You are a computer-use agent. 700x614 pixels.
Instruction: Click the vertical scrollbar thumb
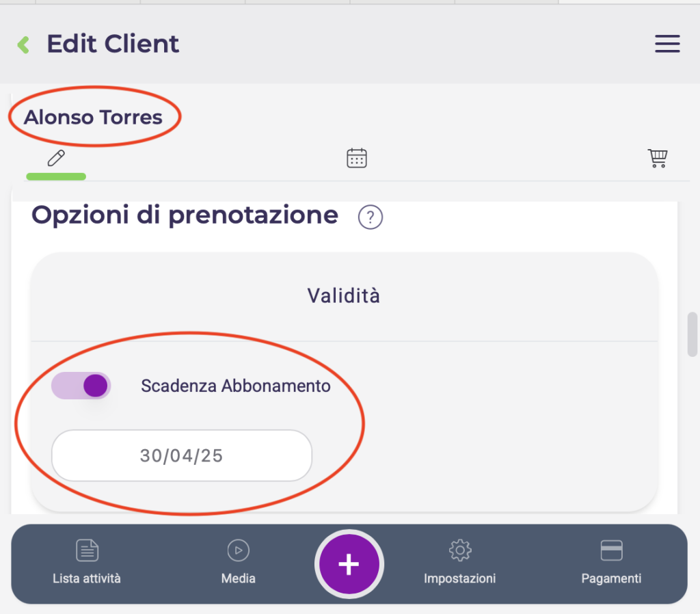pyautogui.click(x=692, y=334)
